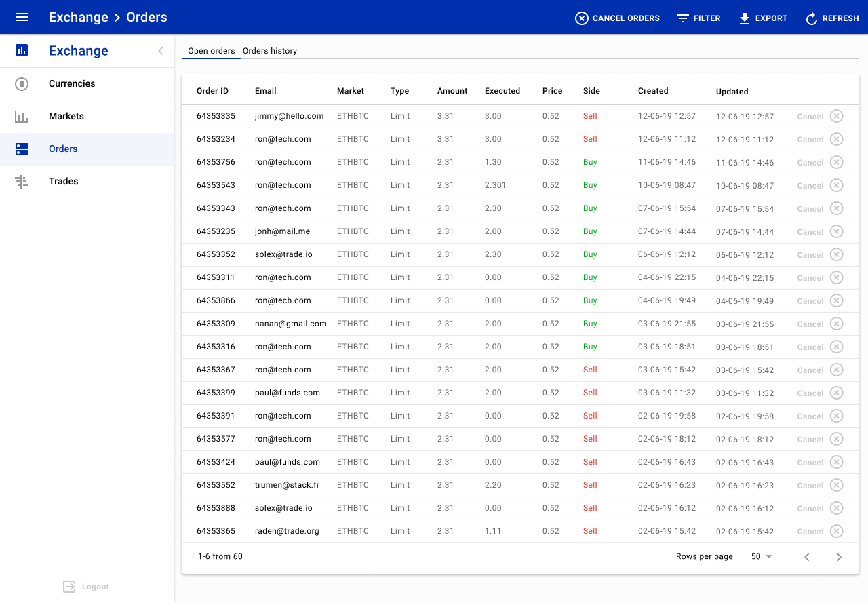Image resolution: width=868 pixels, height=603 pixels.
Task: Click cancel circle icon for order 64353543
Action: (x=837, y=185)
